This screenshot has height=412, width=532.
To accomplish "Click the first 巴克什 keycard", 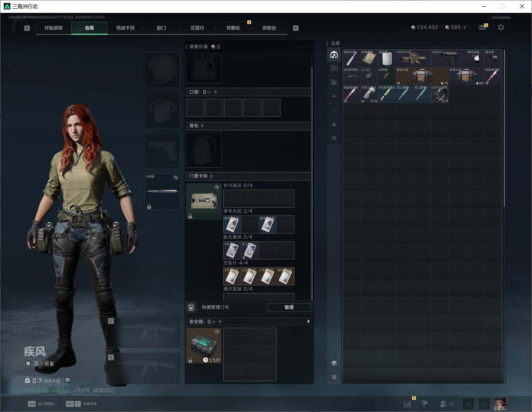I will [232, 276].
